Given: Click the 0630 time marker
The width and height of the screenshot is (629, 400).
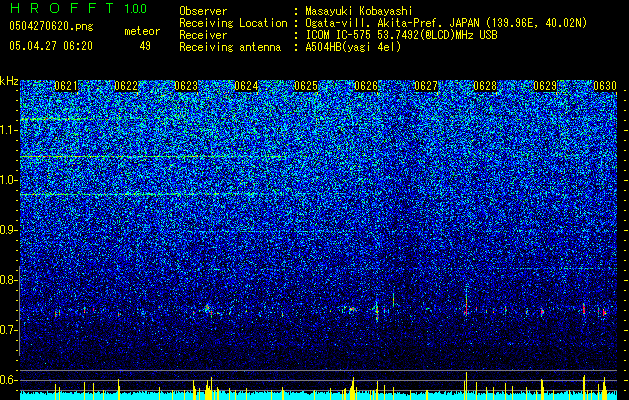Looking at the screenshot, I should click(605, 86).
